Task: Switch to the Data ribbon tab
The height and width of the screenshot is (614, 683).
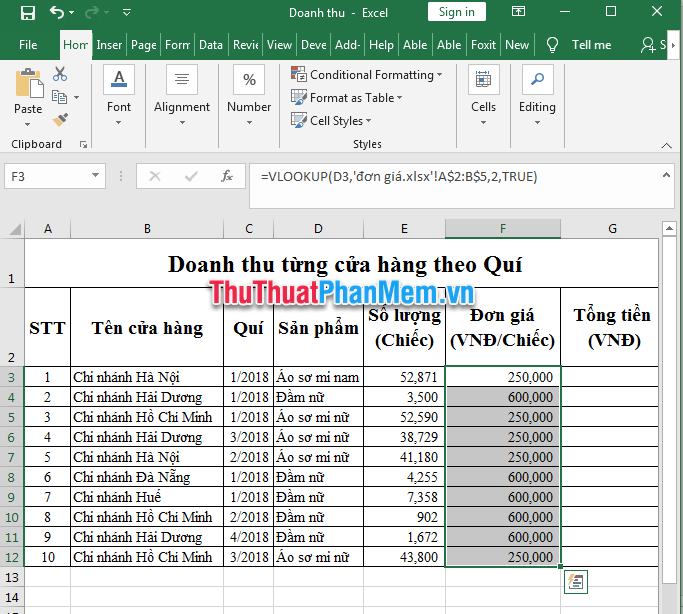Action: pyautogui.click(x=211, y=45)
